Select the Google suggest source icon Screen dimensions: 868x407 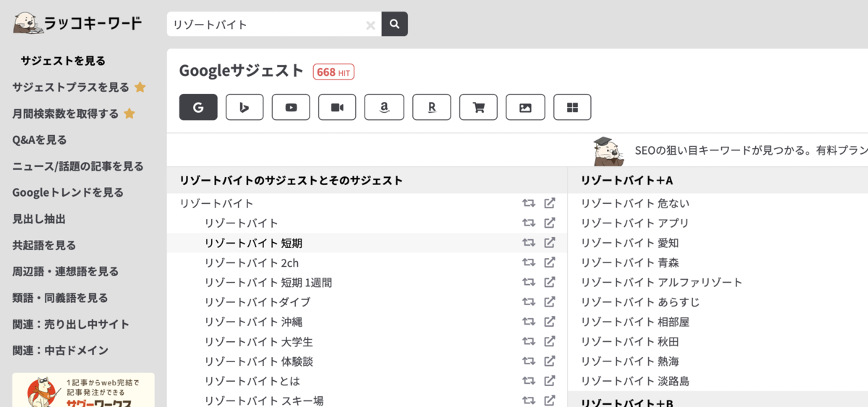198,107
